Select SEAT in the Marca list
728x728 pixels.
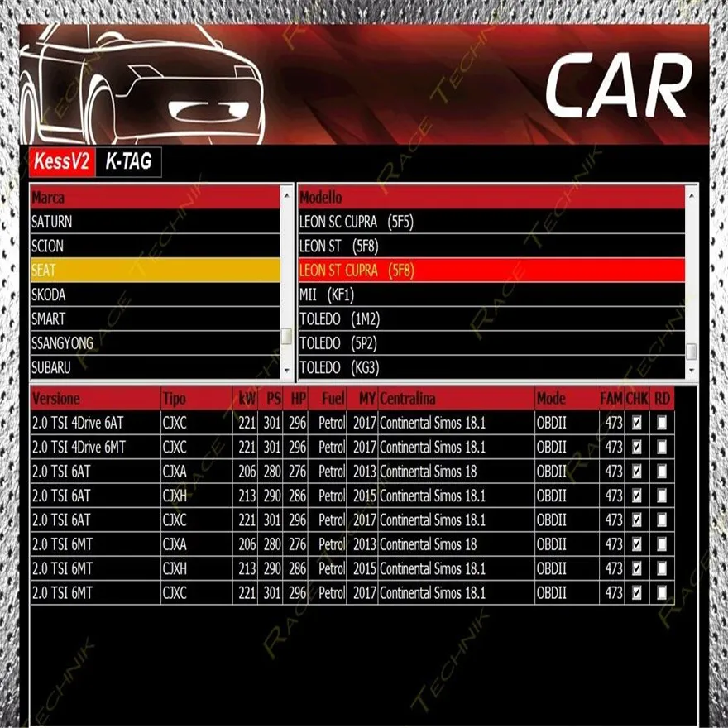click(155, 271)
